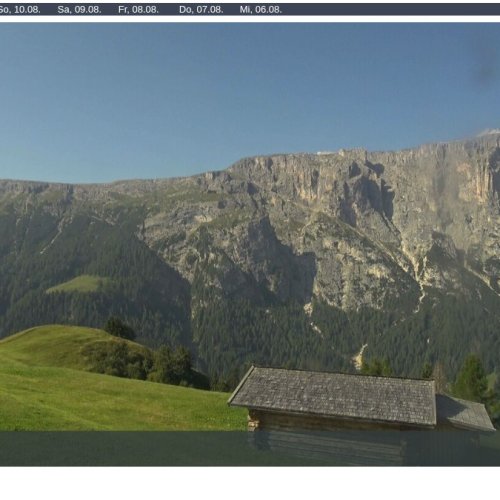Image resolution: width=500 pixels, height=500 pixels.
Task: Select the Sa. 09.08. date tab
Action: [x=79, y=10]
